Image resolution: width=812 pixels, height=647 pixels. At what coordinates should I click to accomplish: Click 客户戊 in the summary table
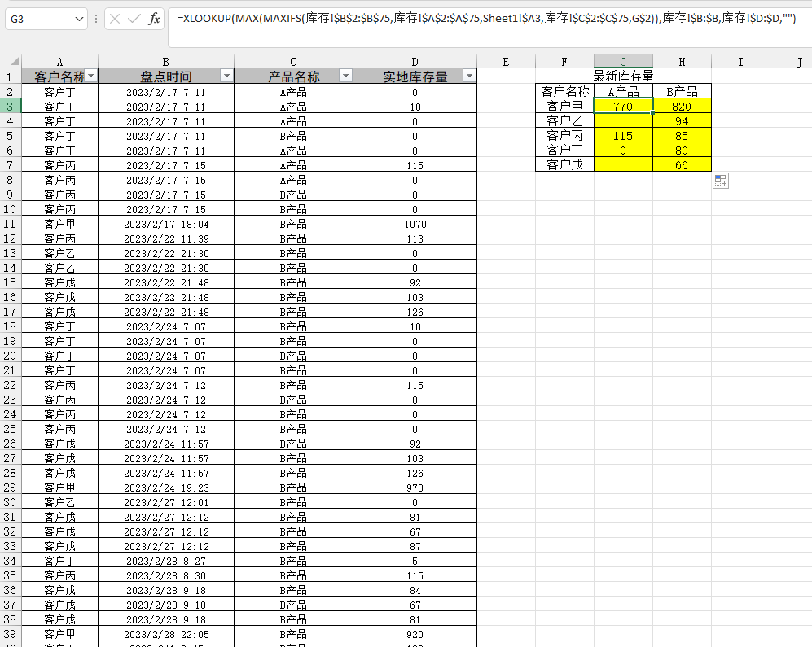(564, 165)
